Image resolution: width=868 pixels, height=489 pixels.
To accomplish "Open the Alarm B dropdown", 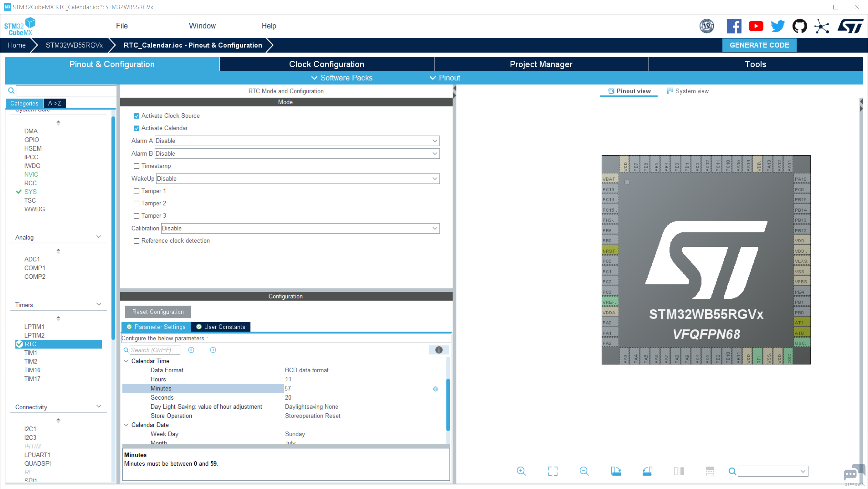I will click(297, 153).
